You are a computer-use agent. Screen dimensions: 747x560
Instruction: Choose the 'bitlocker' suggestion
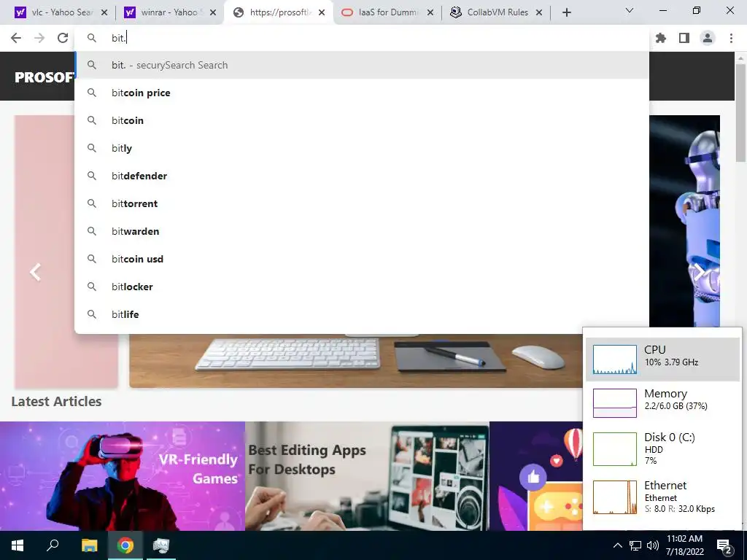tap(362, 286)
